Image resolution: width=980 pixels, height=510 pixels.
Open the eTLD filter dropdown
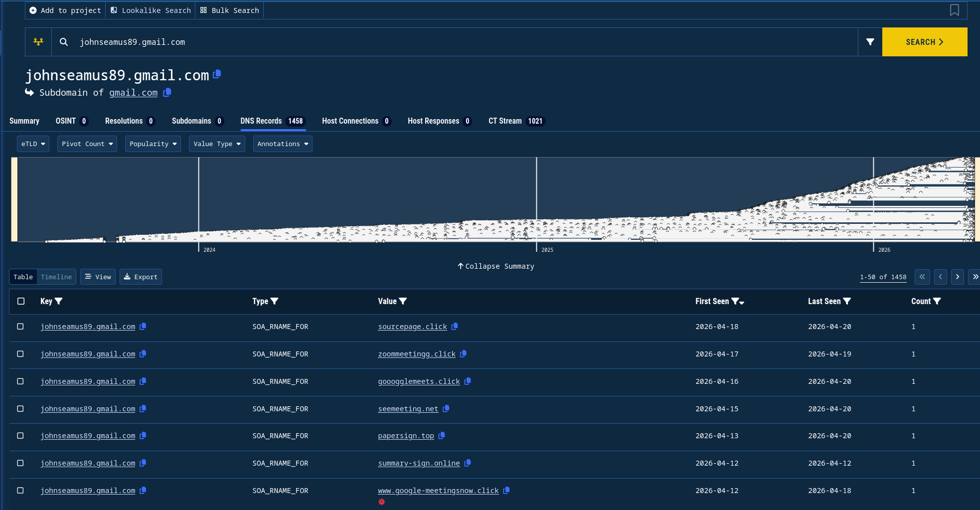[x=33, y=144]
